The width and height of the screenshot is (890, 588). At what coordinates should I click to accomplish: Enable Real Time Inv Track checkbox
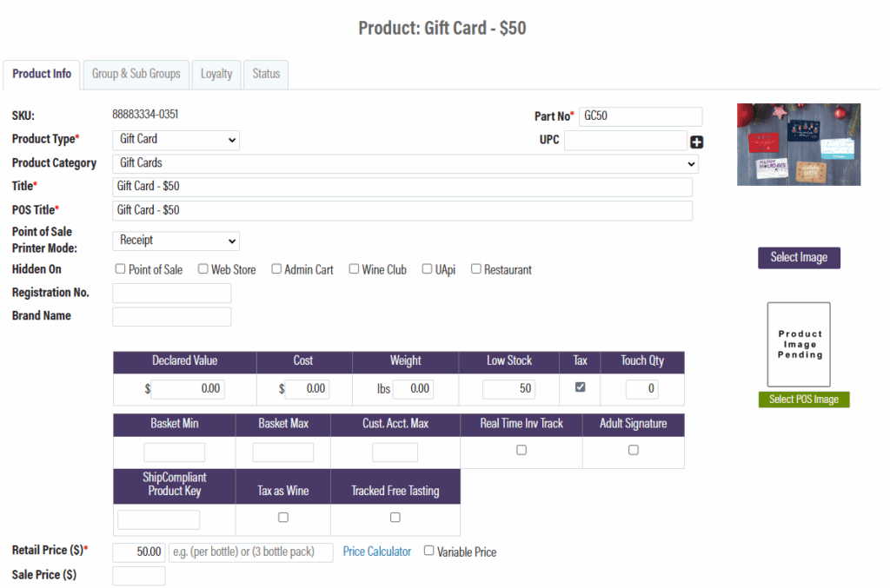[x=521, y=450]
